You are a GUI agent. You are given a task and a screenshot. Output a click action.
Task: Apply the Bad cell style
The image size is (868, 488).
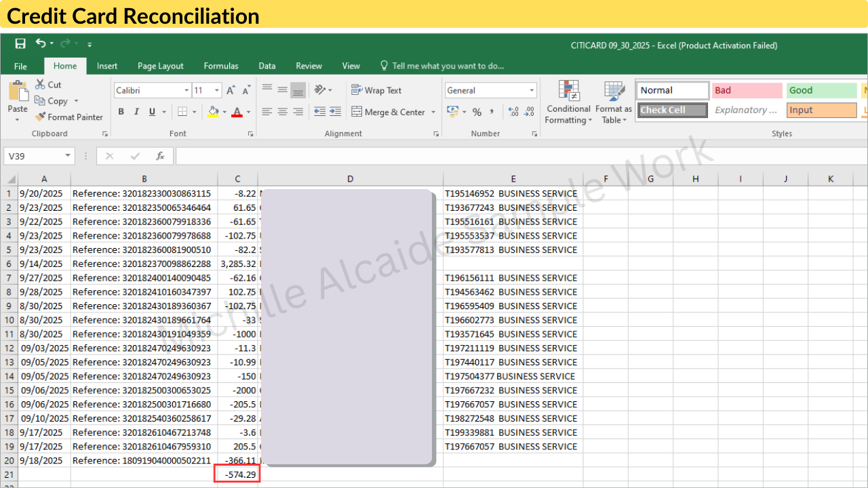pos(747,90)
